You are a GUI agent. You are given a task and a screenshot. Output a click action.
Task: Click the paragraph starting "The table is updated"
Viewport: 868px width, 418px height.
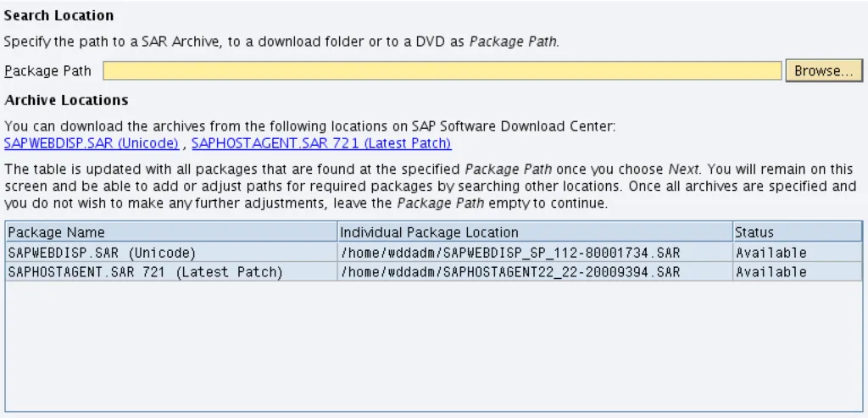tap(430, 186)
